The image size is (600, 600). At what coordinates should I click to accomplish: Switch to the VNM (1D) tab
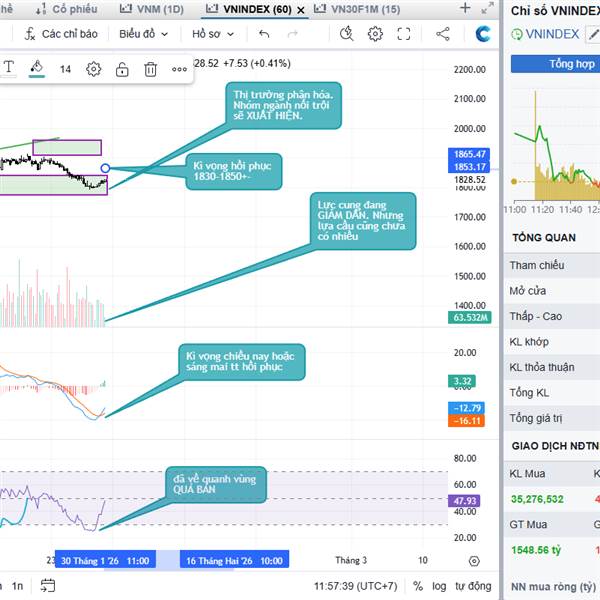(x=152, y=9)
